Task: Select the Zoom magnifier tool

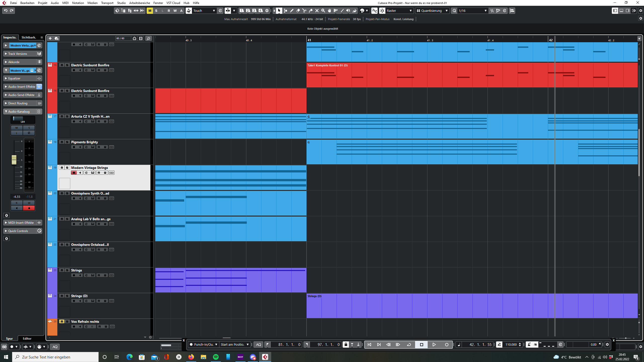Action: point(323,11)
